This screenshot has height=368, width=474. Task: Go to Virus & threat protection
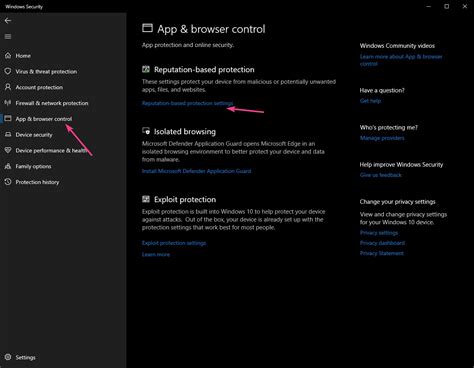click(46, 71)
